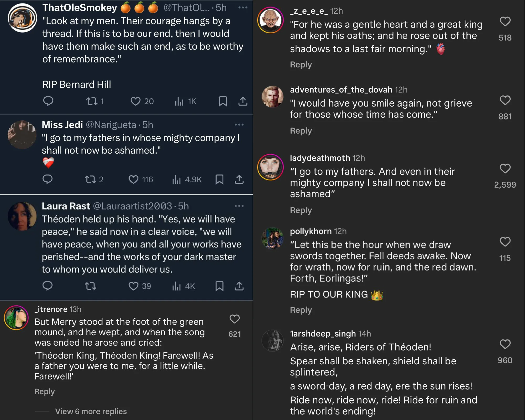Expand View 6 more replies

[91, 411]
